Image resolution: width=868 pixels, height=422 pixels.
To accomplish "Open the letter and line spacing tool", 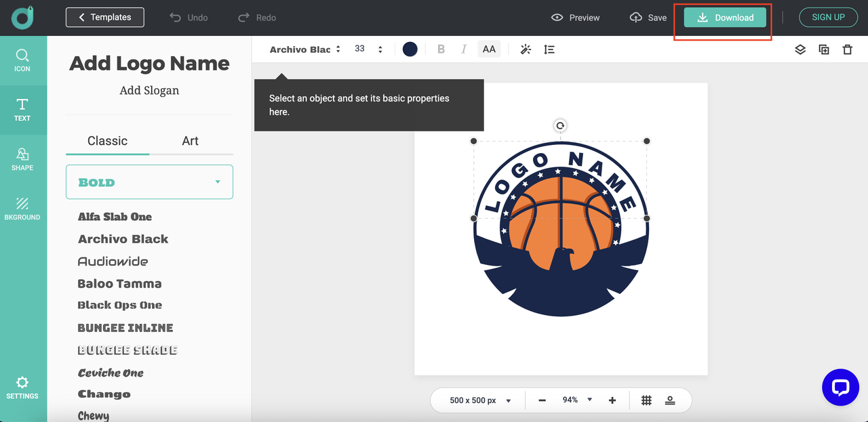I will coord(549,49).
